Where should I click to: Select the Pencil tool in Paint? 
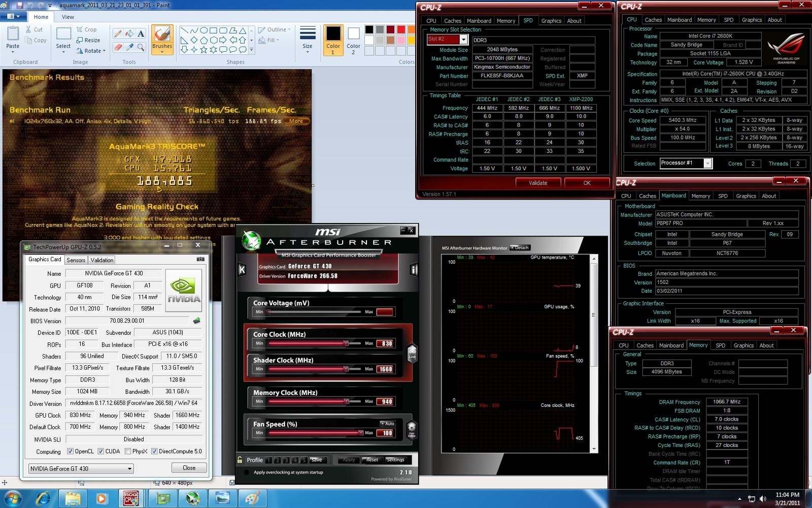pos(118,34)
